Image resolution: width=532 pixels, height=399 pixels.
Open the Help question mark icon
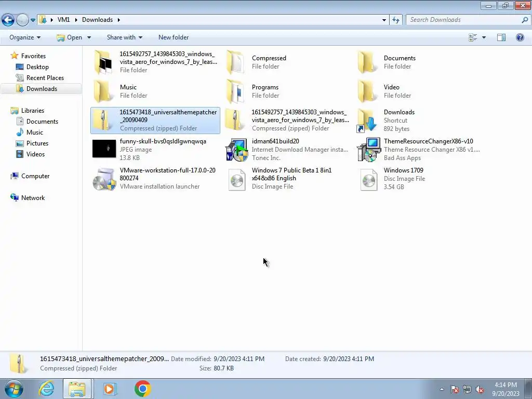520,37
